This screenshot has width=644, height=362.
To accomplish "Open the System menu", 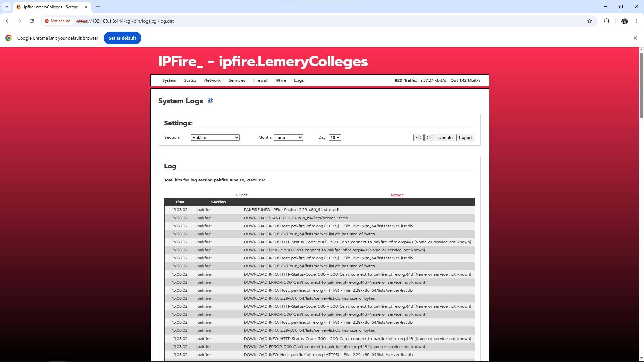I will coord(169,80).
